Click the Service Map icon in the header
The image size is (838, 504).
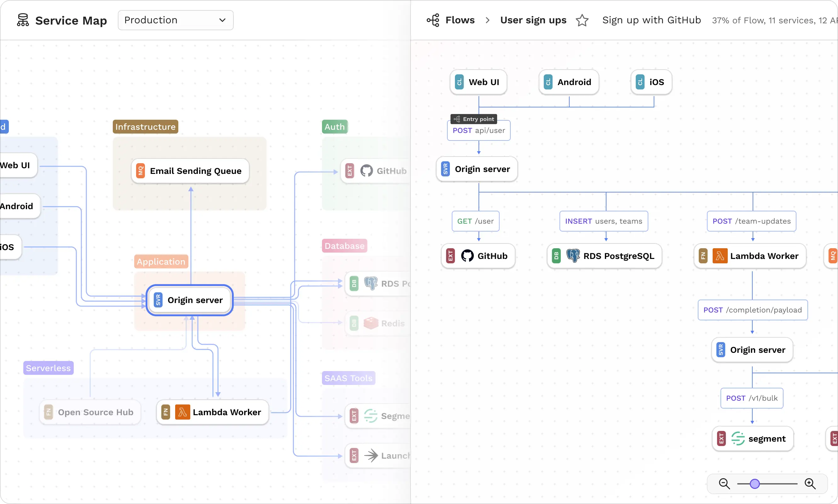[23, 20]
